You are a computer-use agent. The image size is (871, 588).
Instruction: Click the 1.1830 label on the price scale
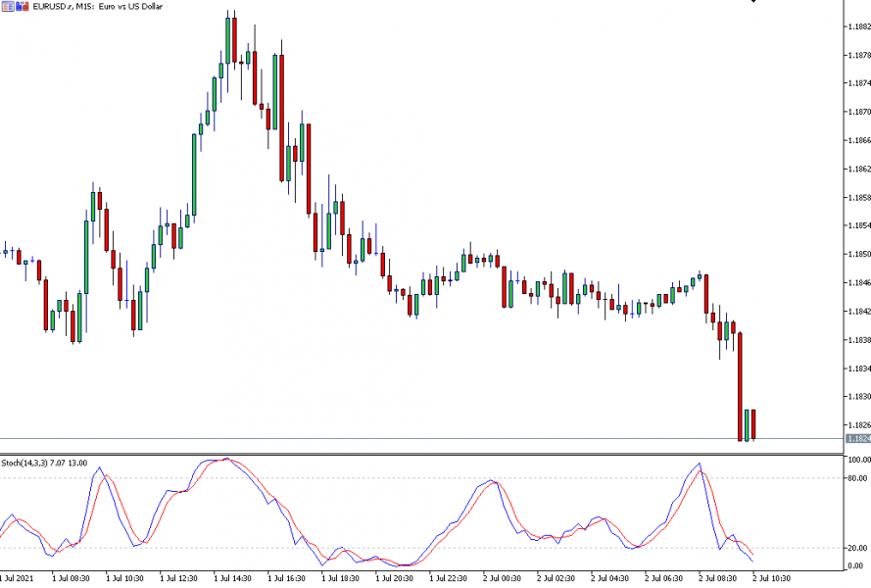tap(857, 397)
